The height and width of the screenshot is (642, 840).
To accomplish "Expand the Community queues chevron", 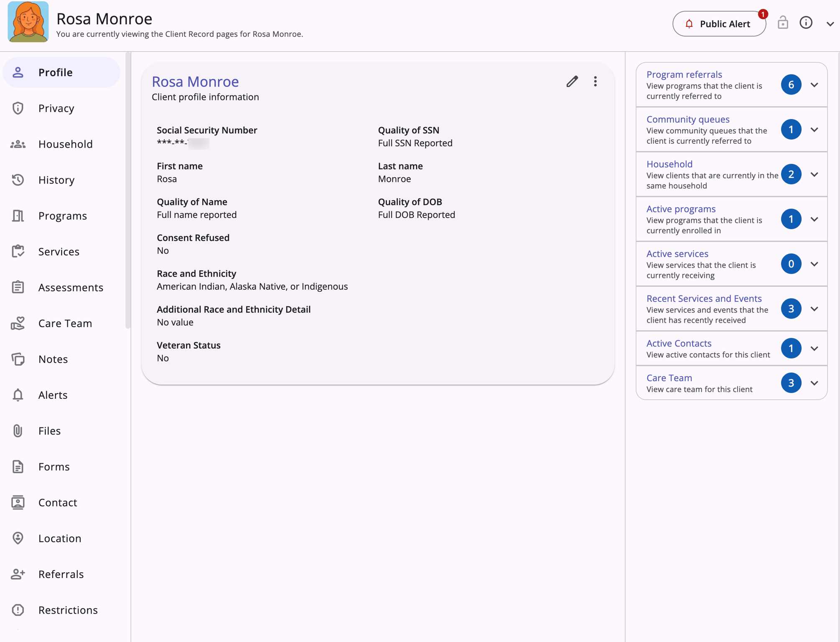I will click(x=815, y=130).
